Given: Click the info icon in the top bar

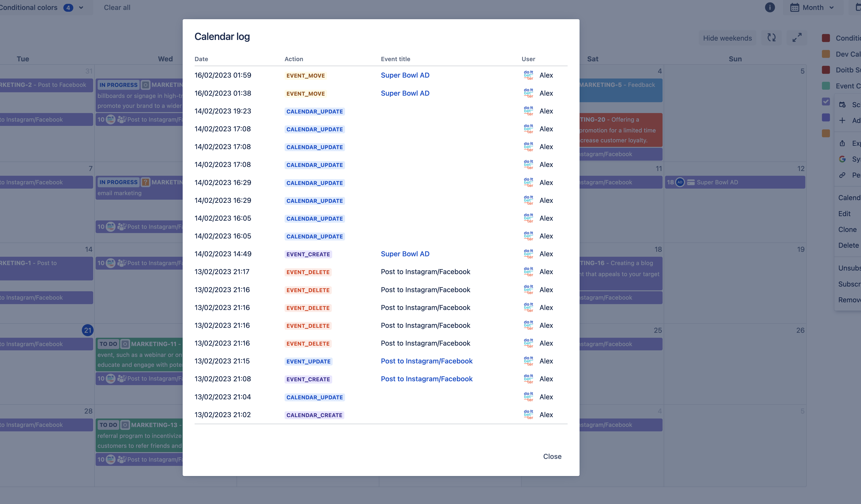Looking at the screenshot, I should coord(769,7).
